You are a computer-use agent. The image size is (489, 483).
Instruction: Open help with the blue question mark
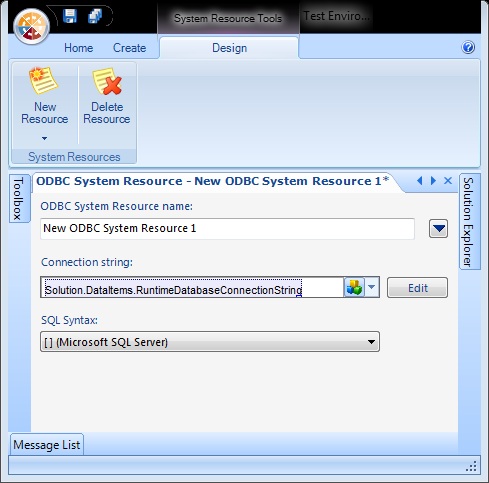[468, 47]
